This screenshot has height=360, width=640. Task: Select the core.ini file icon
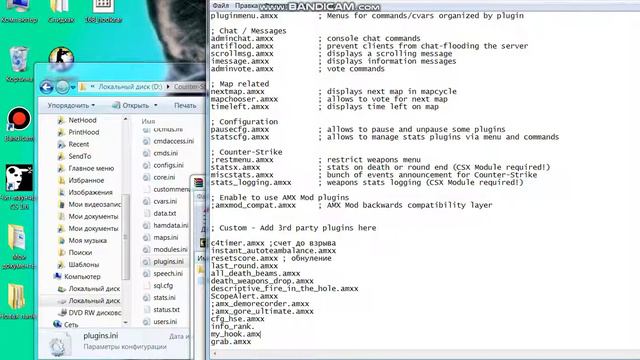[146, 177]
